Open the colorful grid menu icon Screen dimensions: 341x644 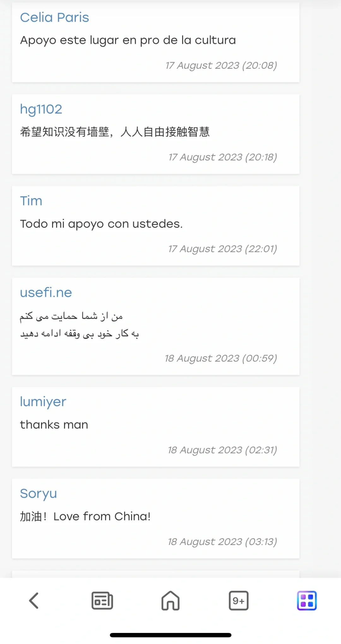click(307, 600)
